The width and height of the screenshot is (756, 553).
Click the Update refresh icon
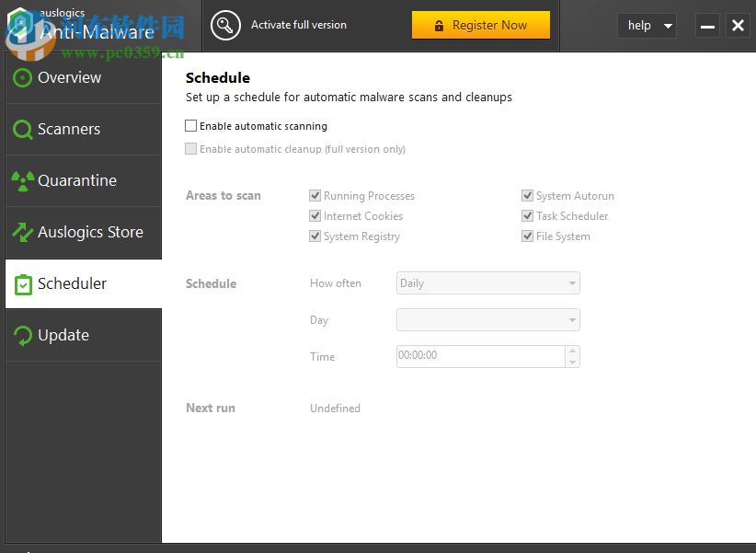(x=22, y=335)
